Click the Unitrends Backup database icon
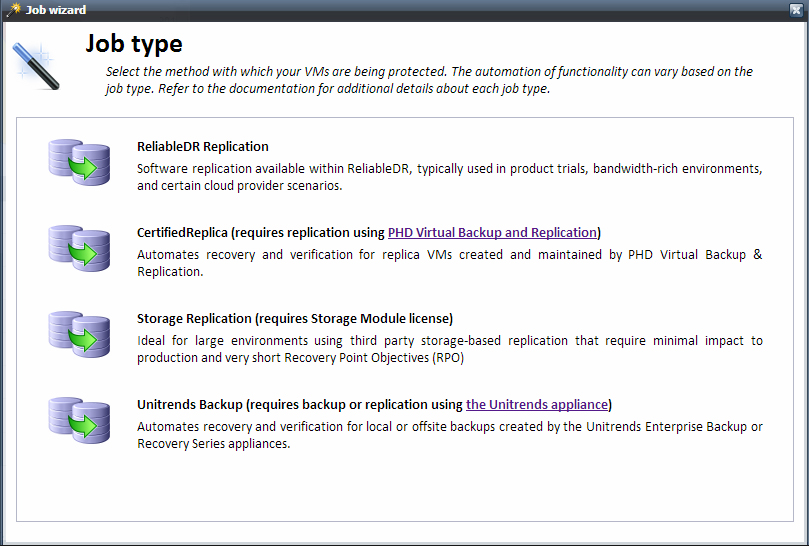 coord(79,421)
